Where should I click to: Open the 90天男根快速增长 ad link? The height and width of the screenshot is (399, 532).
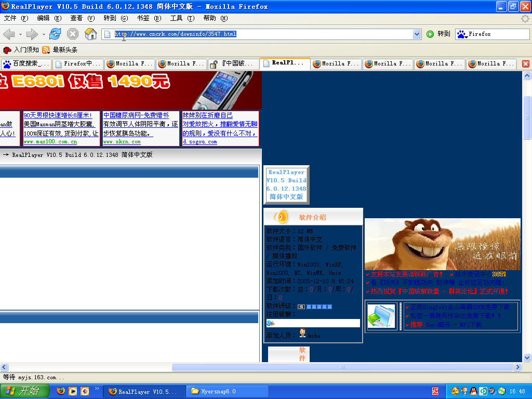[x=58, y=115]
